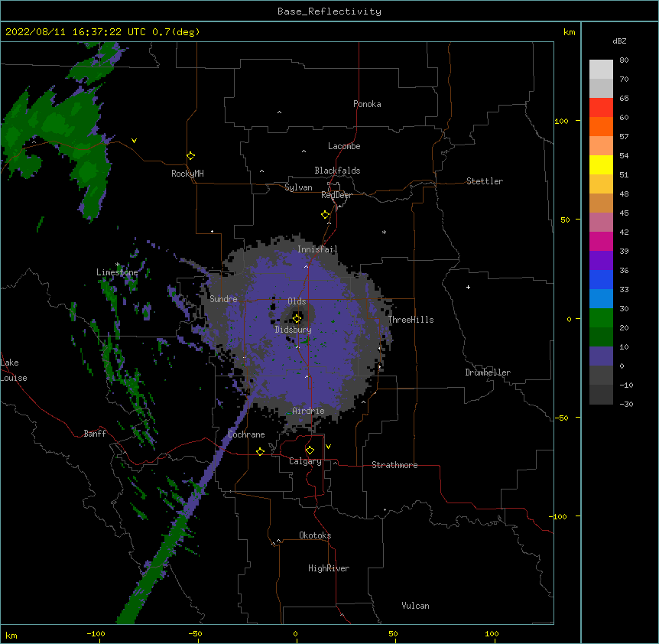
Task: Pick the bright green swatch below 30
Action: (601, 318)
